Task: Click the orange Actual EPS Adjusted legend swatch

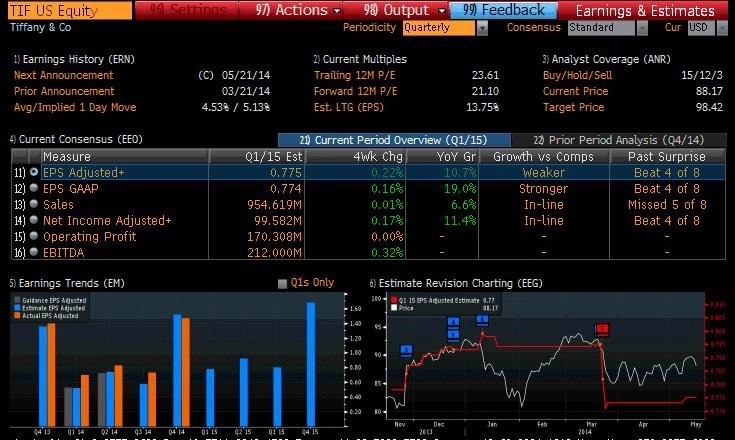Action: (x=17, y=315)
